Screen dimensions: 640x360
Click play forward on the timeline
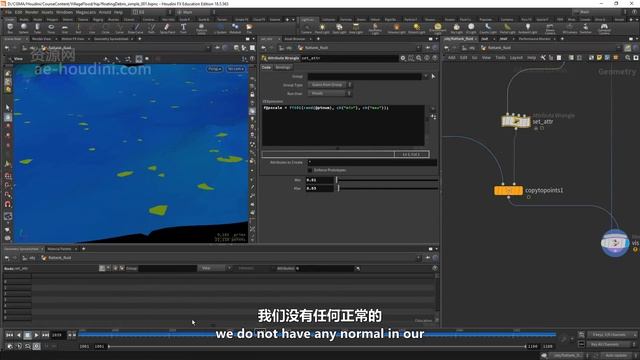(x=36, y=335)
